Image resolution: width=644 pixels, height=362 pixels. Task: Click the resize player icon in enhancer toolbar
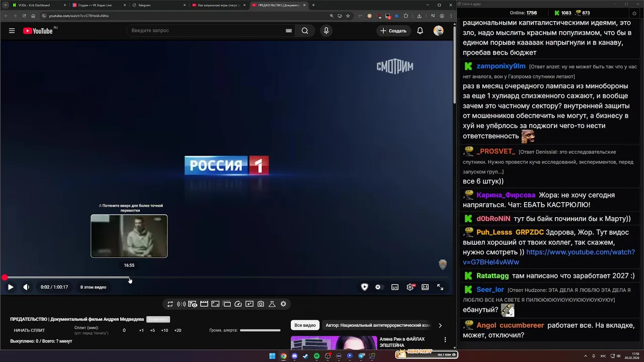click(x=215, y=304)
